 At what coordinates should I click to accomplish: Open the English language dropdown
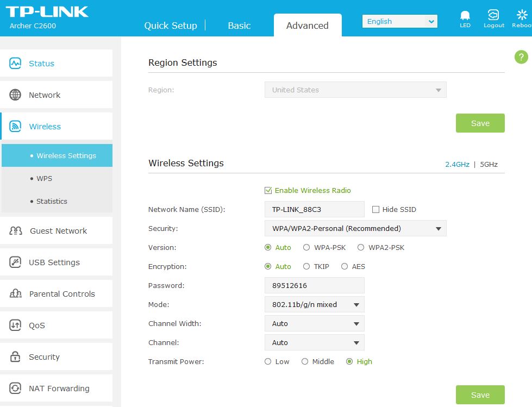(399, 21)
